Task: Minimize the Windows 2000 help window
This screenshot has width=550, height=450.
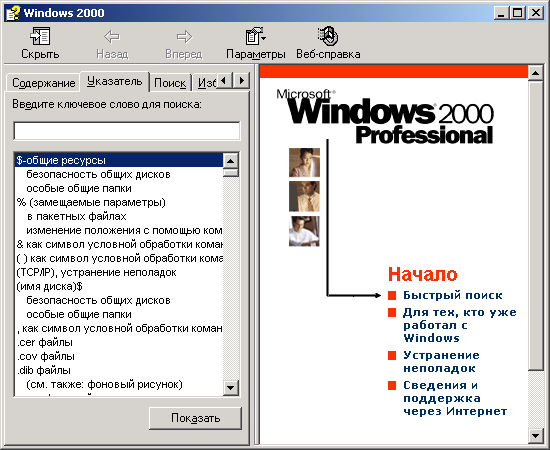Action: (x=501, y=13)
